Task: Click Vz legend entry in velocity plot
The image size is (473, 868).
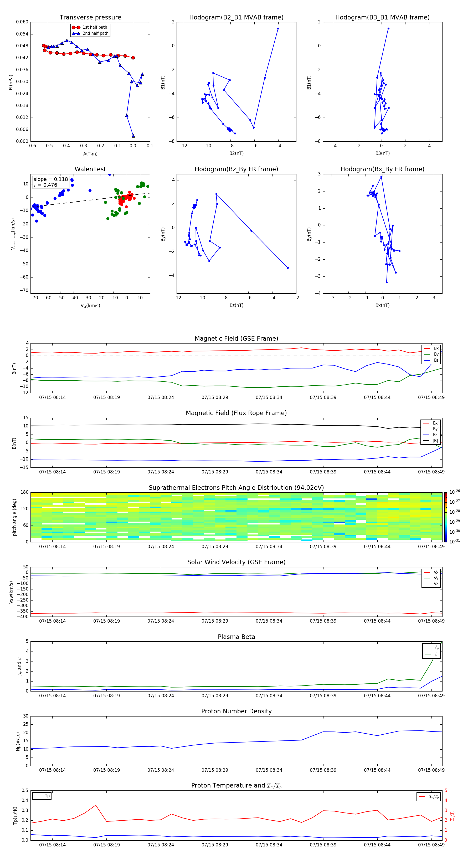Action: (431, 584)
